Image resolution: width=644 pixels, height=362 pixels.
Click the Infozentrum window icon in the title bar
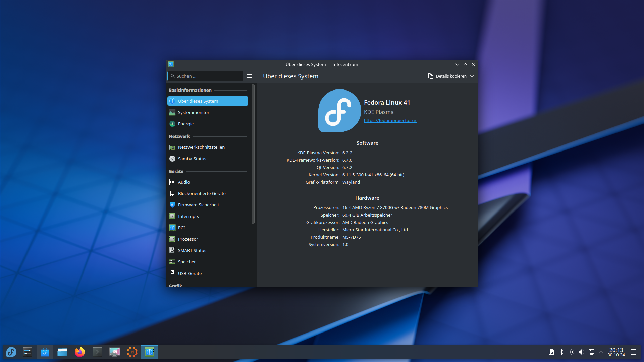coord(171,64)
